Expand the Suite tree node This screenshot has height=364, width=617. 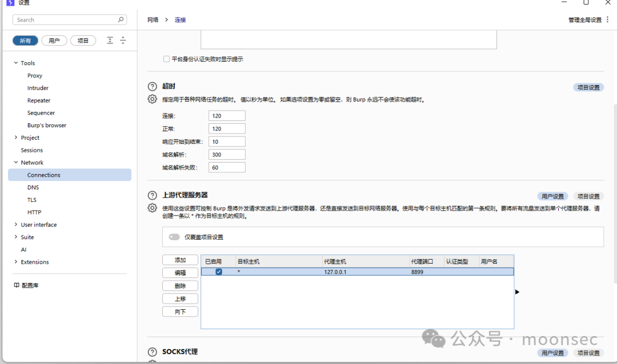pyautogui.click(x=16, y=237)
